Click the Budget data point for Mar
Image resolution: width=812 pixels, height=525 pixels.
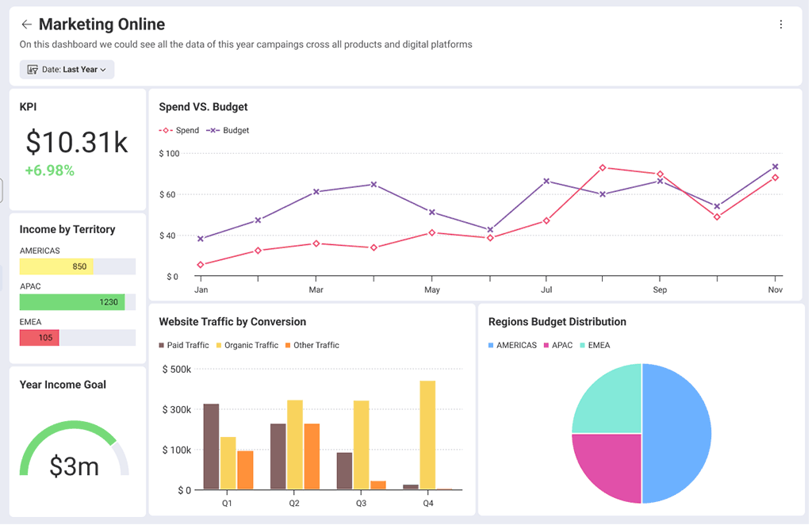pyautogui.click(x=317, y=193)
